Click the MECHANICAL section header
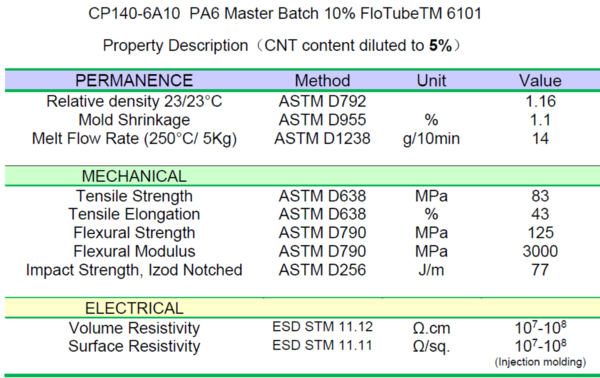 click(x=134, y=176)
